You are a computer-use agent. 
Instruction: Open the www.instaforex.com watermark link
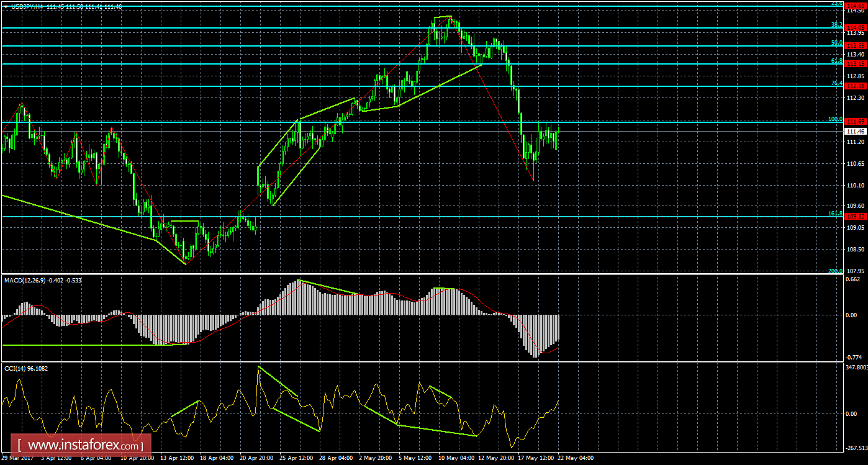(84, 445)
